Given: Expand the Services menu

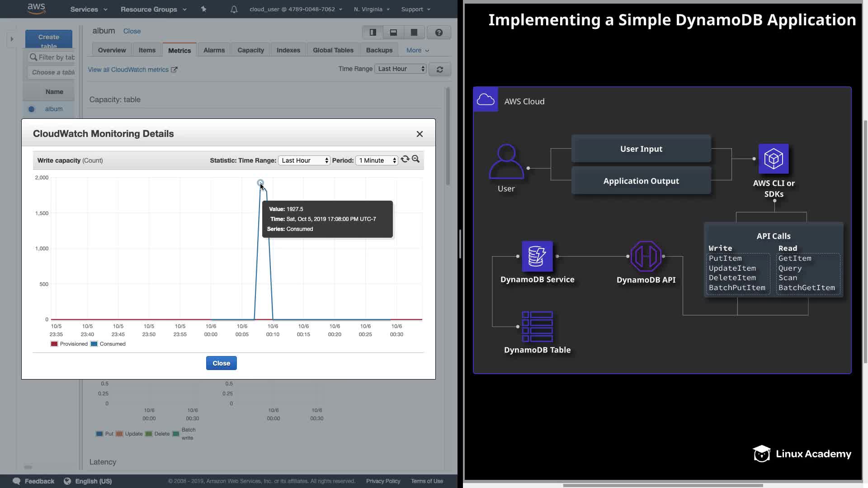Looking at the screenshot, I should [x=89, y=9].
